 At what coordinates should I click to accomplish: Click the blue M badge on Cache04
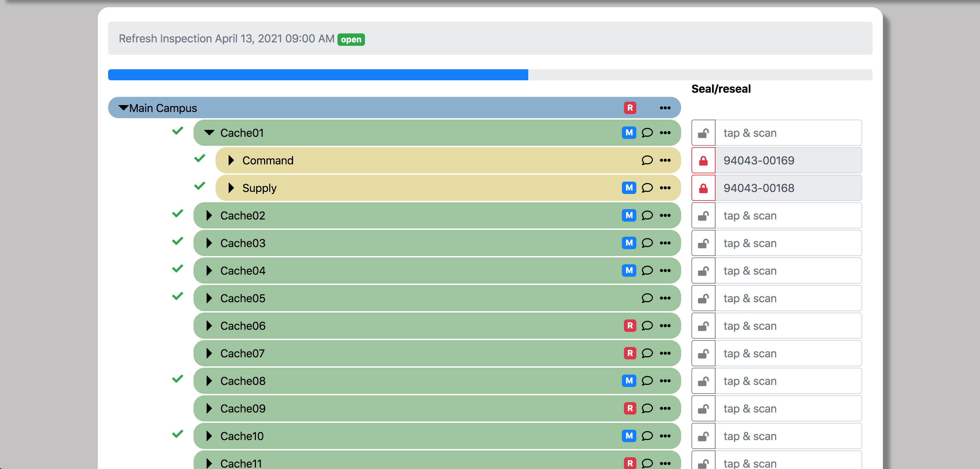pos(629,270)
